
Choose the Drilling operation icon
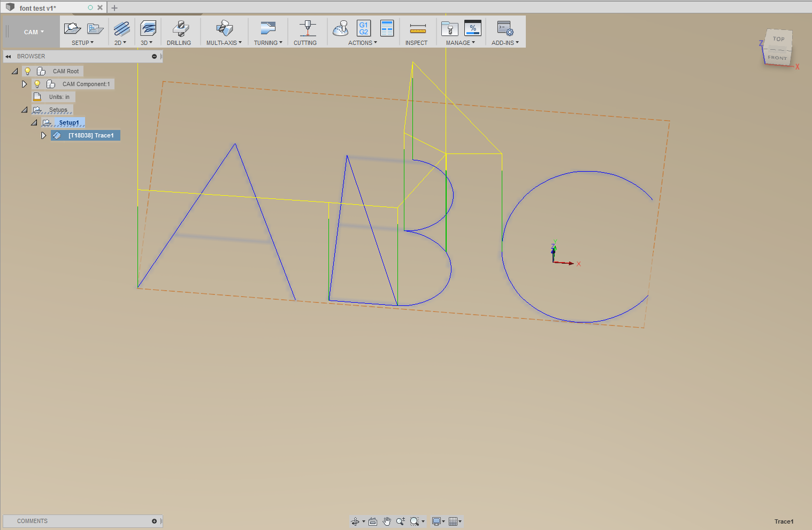[x=180, y=28]
